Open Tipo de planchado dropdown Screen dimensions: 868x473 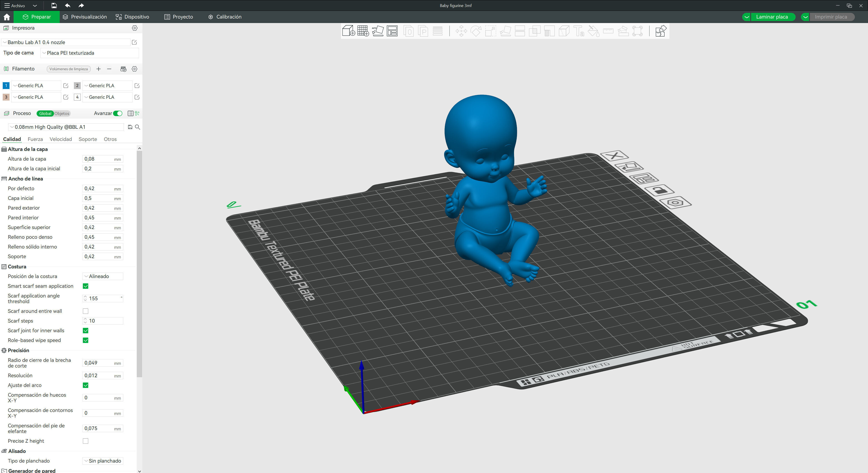(x=103, y=461)
